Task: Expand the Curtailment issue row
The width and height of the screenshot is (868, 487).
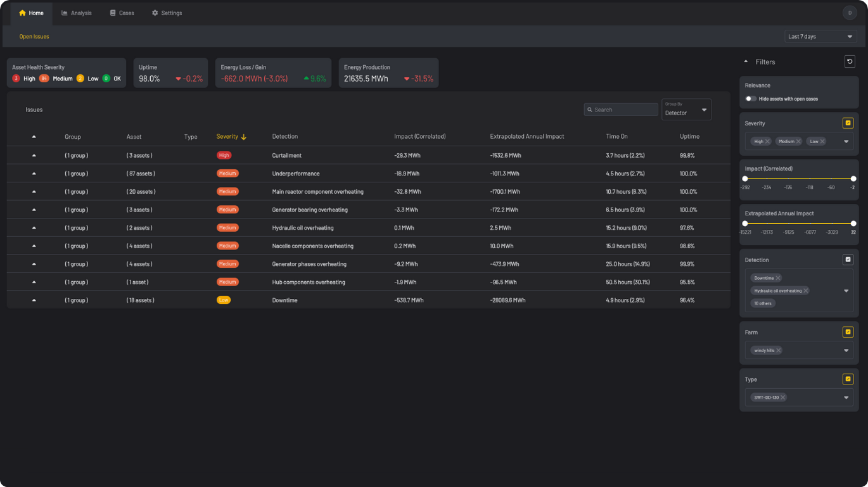Action: click(x=33, y=155)
